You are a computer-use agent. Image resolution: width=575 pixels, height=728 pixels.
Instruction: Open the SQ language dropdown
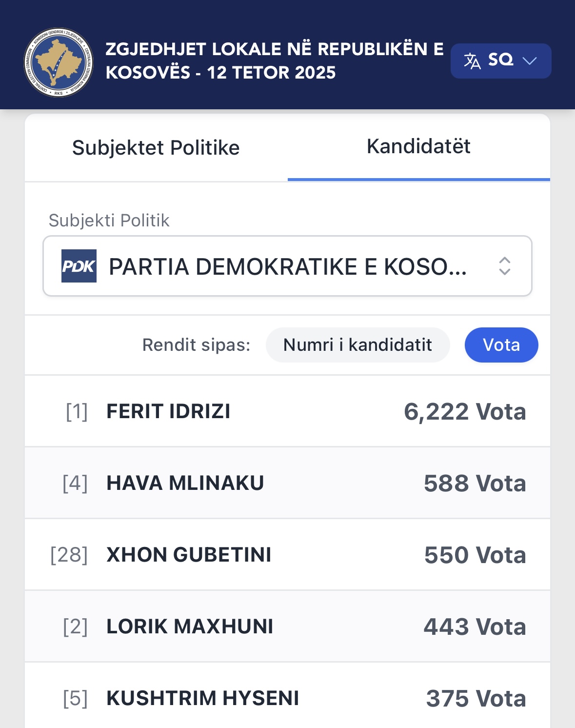500,61
